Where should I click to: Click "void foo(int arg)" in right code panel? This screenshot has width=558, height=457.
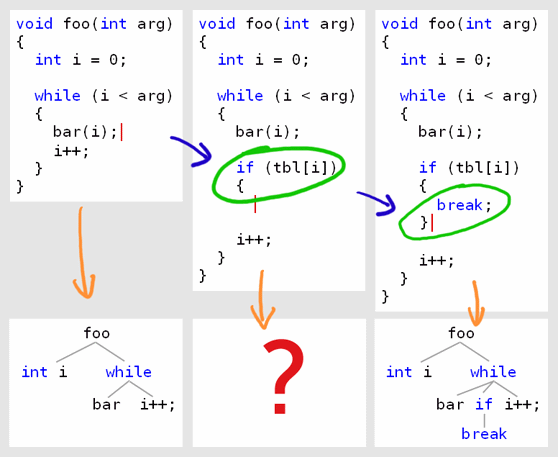tap(459, 24)
